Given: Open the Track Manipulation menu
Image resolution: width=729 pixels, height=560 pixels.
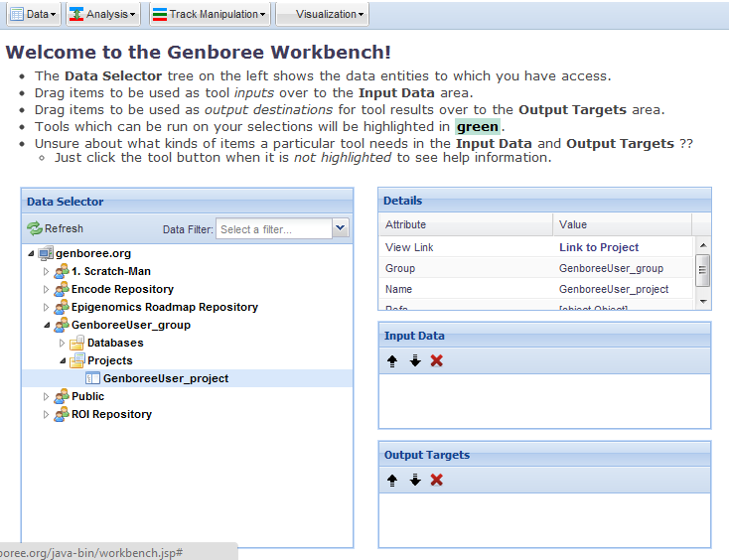Looking at the screenshot, I should pyautogui.click(x=209, y=14).
